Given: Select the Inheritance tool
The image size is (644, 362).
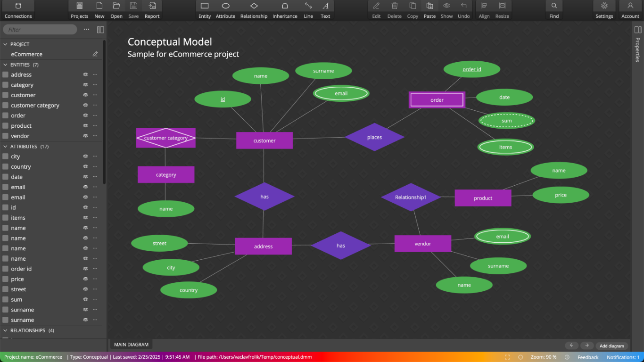Looking at the screenshot, I should (285, 10).
